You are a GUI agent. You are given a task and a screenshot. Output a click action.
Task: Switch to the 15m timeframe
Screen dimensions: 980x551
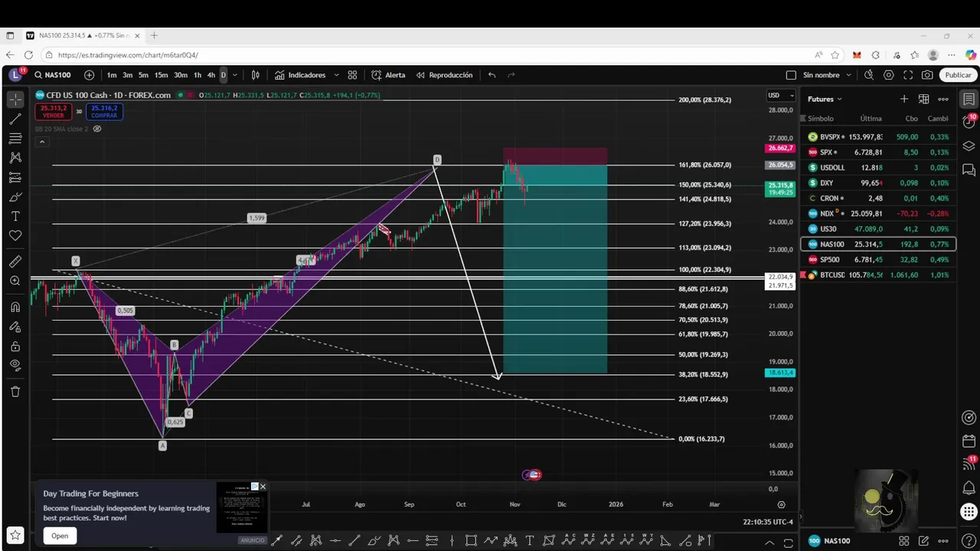coord(161,75)
